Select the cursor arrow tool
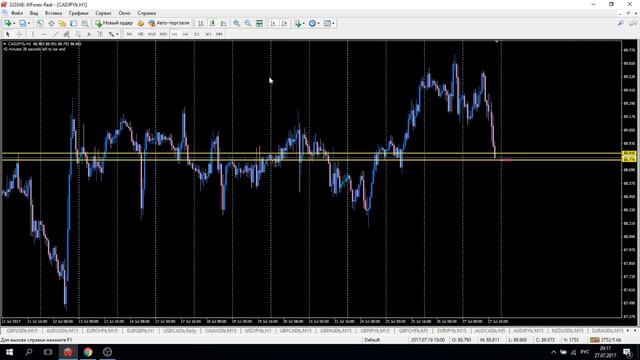This screenshot has height=360, width=640. click(8, 34)
